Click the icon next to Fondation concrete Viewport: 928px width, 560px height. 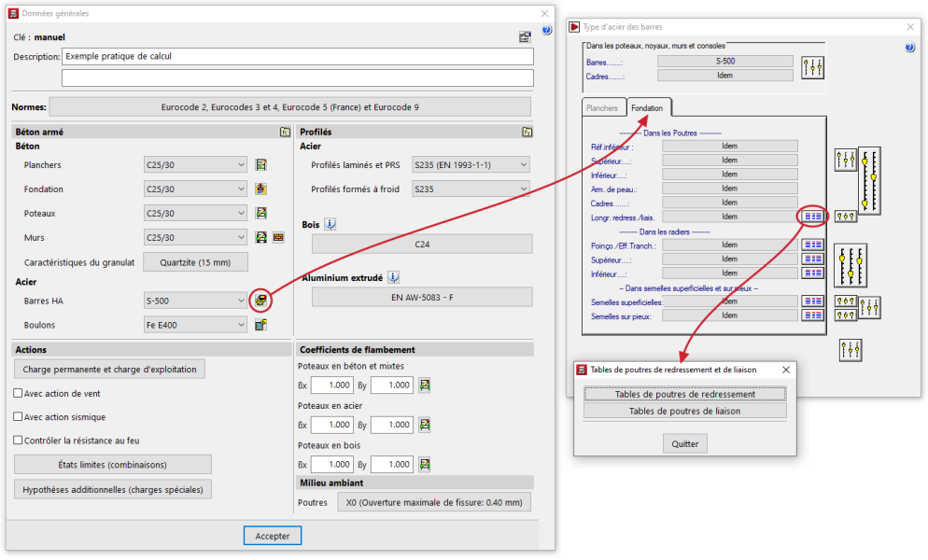coord(261,189)
